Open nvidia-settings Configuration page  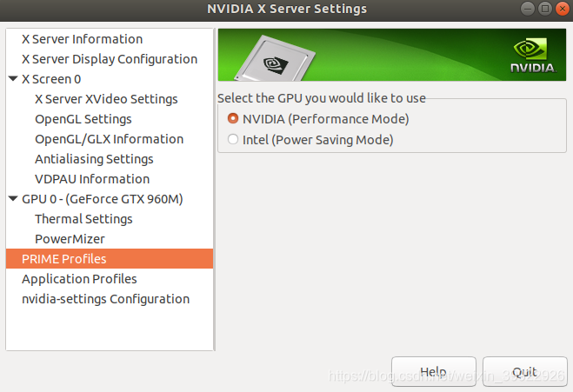coord(105,299)
